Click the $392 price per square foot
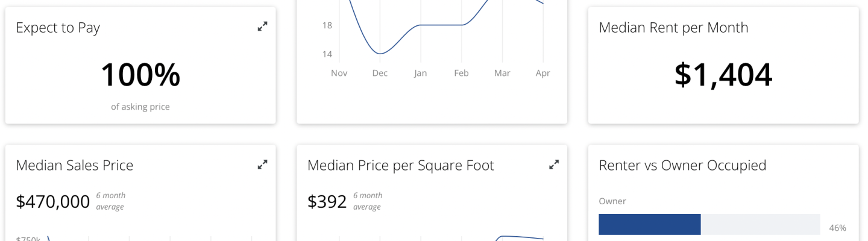The image size is (868, 241). (327, 202)
